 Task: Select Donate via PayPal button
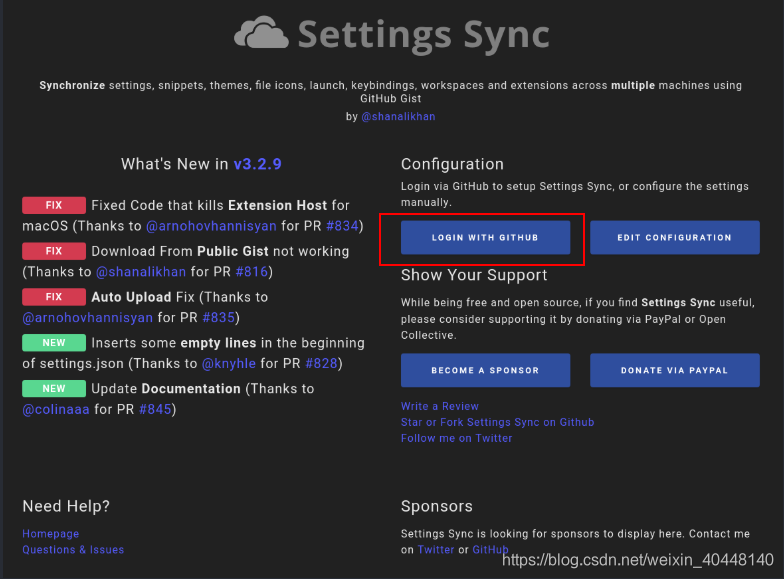click(x=674, y=370)
